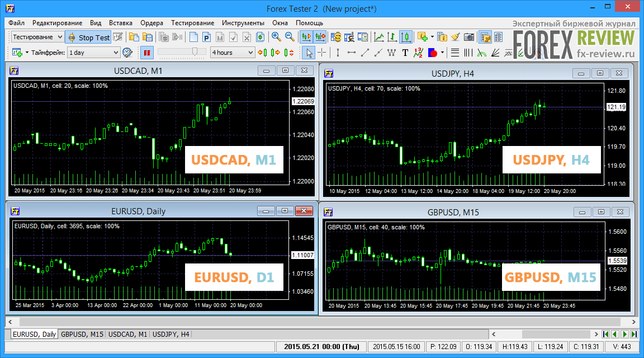
Task: Select the shapes tool with red circle
Action: pos(432,53)
